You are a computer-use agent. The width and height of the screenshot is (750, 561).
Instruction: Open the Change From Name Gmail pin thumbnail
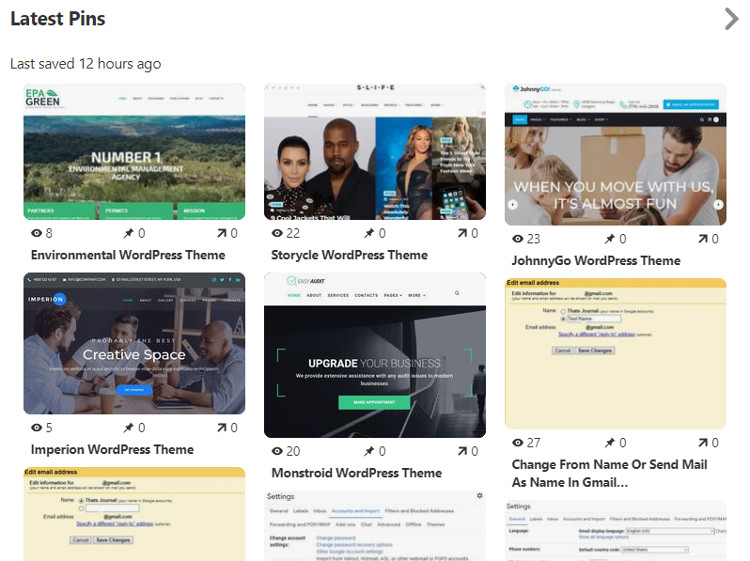point(616,354)
